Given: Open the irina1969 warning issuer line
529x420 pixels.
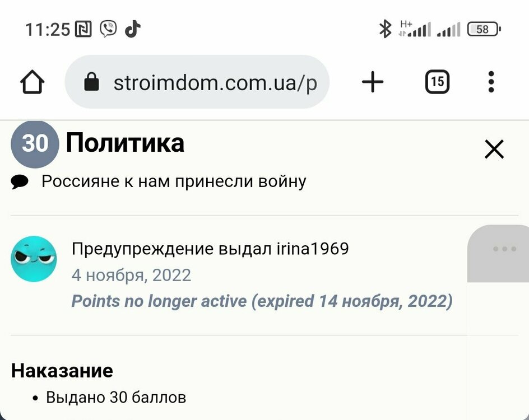Looking at the screenshot, I should [210, 249].
